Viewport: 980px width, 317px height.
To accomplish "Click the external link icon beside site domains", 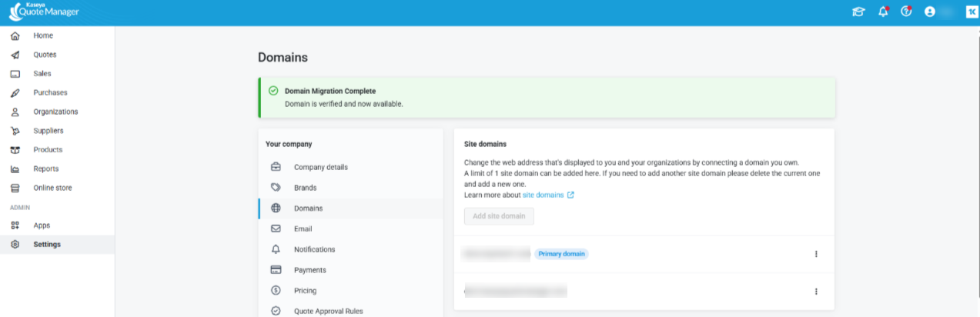I will click(x=570, y=195).
